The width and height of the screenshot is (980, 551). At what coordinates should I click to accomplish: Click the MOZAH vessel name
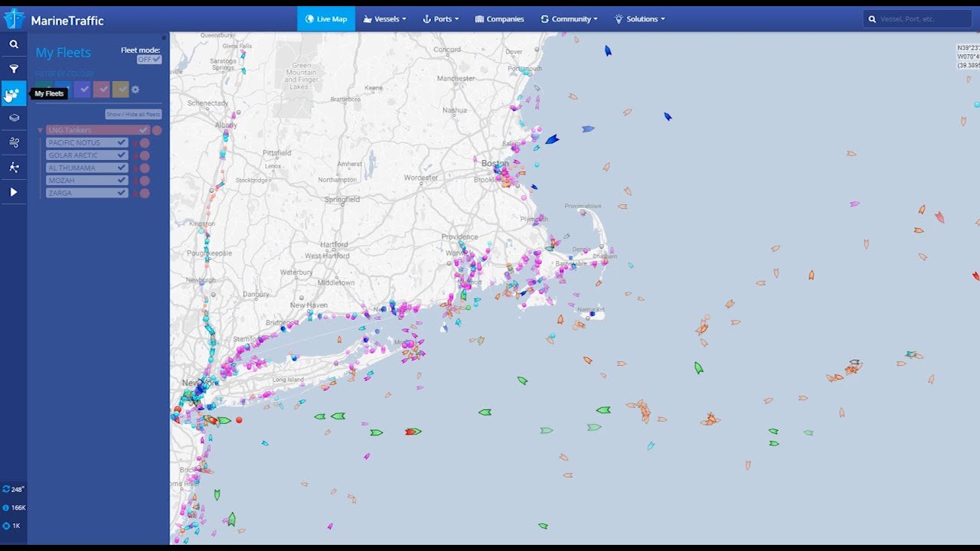(62, 181)
